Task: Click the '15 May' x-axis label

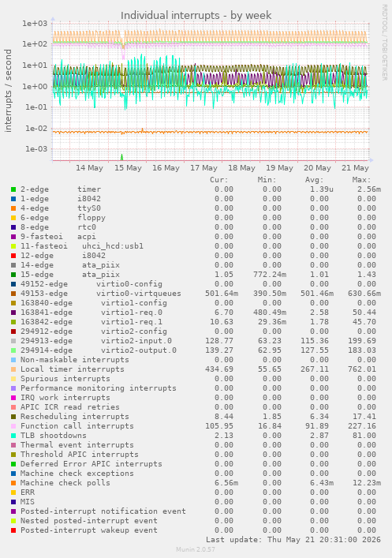Action: pyautogui.click(x=128, y=168)
